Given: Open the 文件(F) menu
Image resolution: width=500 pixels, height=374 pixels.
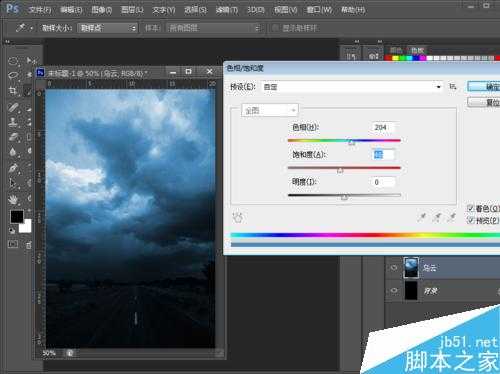Looking at the screenshot, I should point(40,10).
